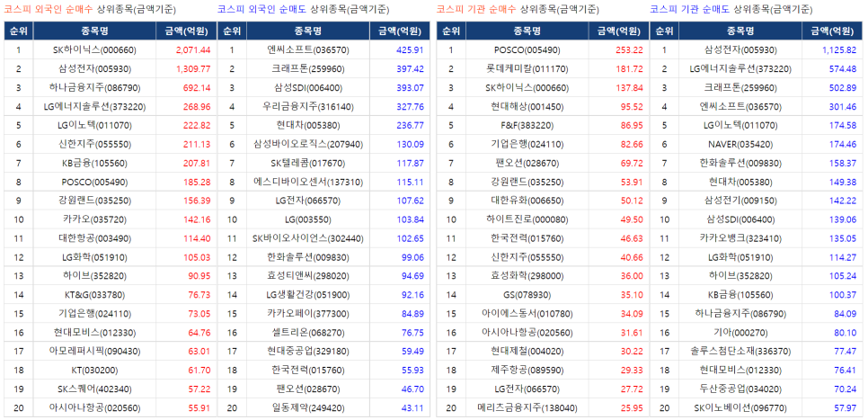This screenshot has height=420, width=868.
Task: Click the amount 253.22 for POSCO
Action: point(629,49)
